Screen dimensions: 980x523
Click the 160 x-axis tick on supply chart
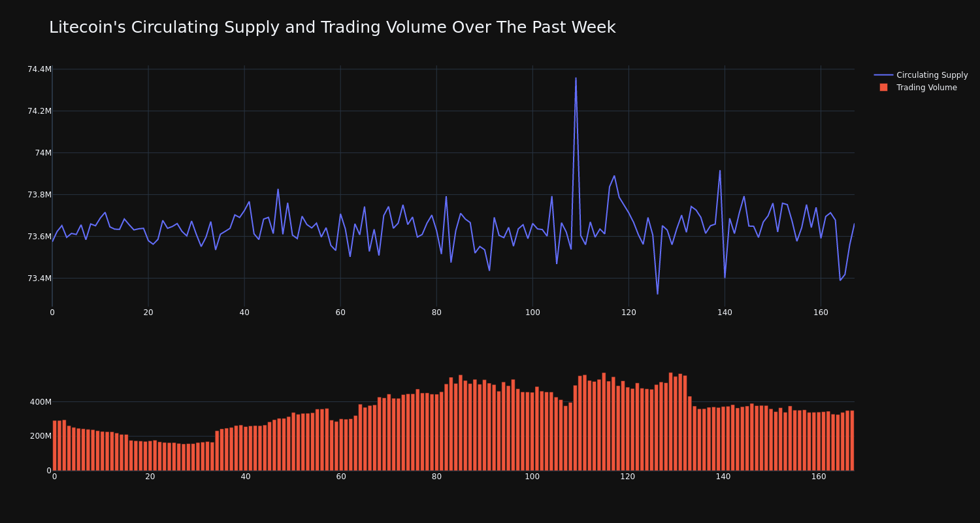tap(821, 312)
